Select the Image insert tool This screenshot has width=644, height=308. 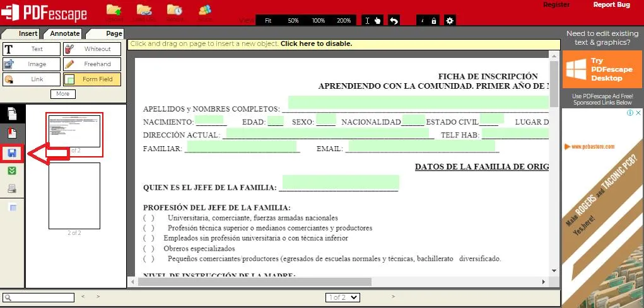point(32,64)
